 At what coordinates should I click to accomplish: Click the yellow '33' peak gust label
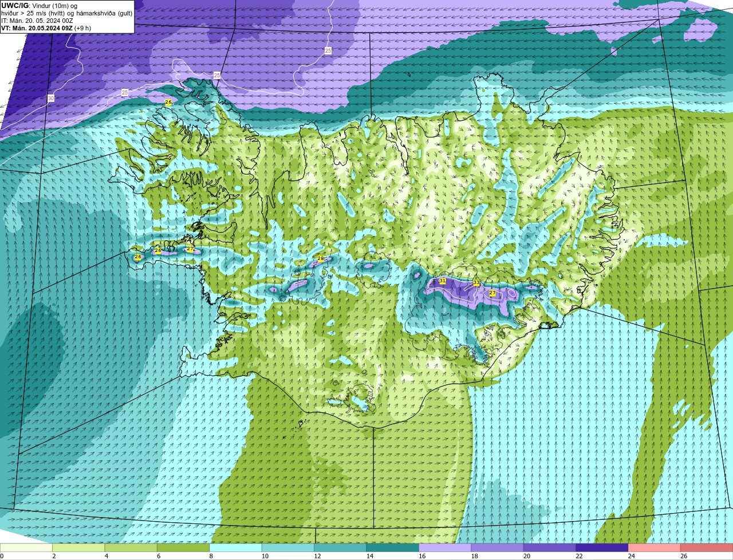(x=476, y=283)
